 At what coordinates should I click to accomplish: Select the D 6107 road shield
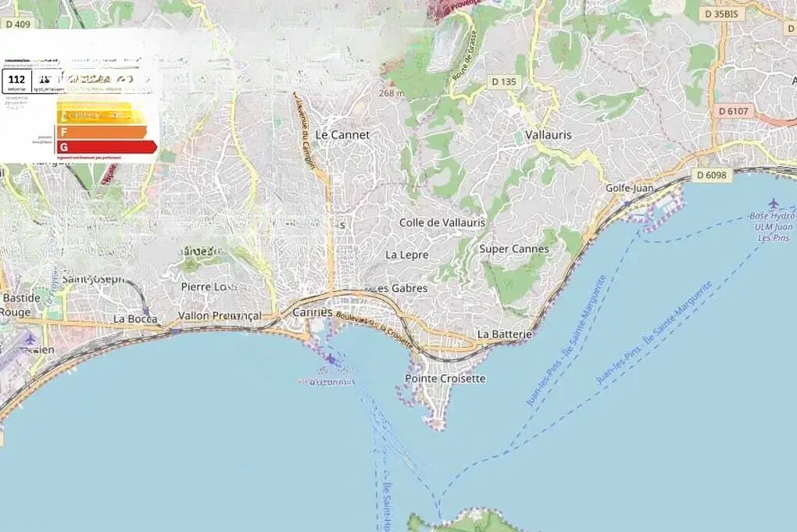point(734,111)
